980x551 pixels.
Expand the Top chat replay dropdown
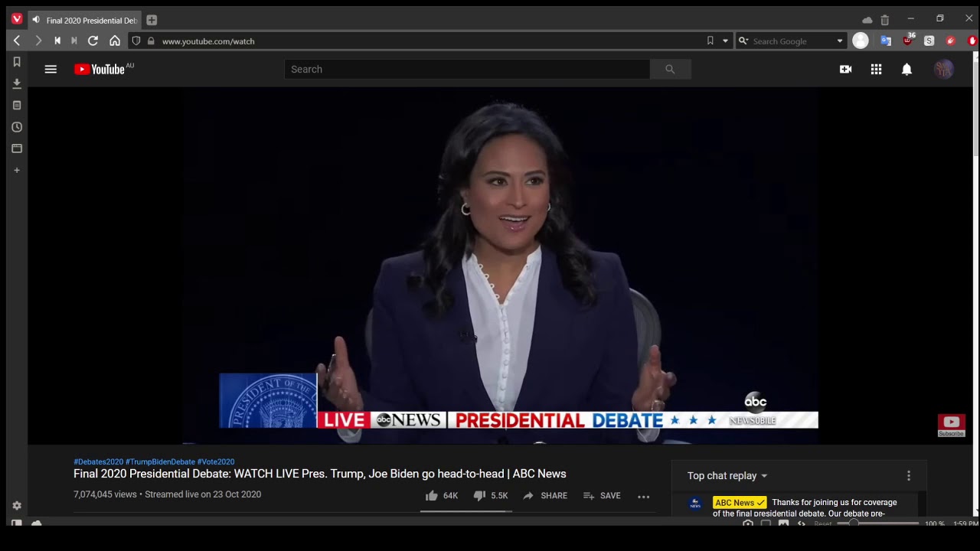(x=727, y=476)
